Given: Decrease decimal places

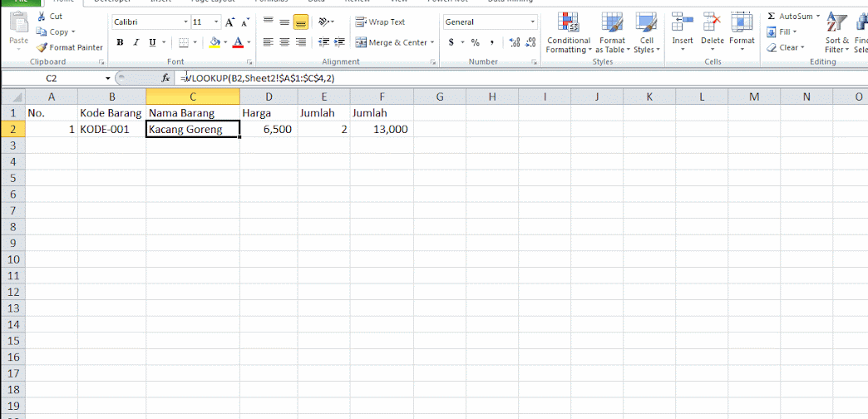Looking at the screenshot, I should tap(531, 42).
